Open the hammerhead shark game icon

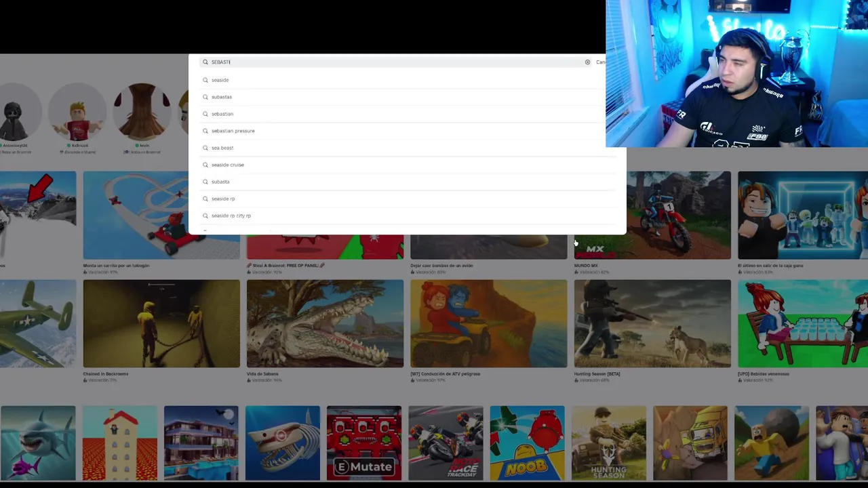coord(283,443)
